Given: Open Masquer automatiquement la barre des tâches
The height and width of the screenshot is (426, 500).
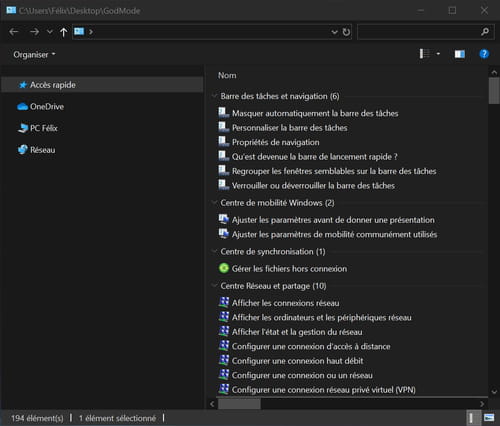Looking at the screenshot, I should coord(315,113).
